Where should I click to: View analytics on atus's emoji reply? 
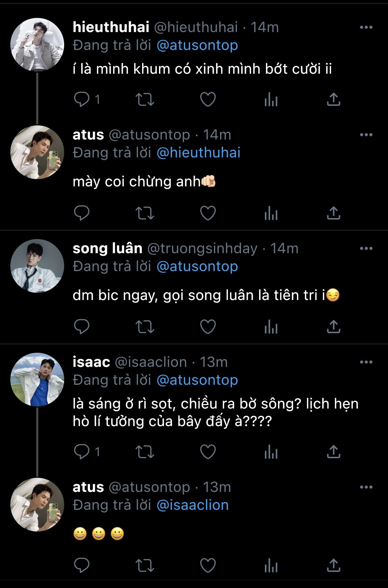(x=271, y=566)
